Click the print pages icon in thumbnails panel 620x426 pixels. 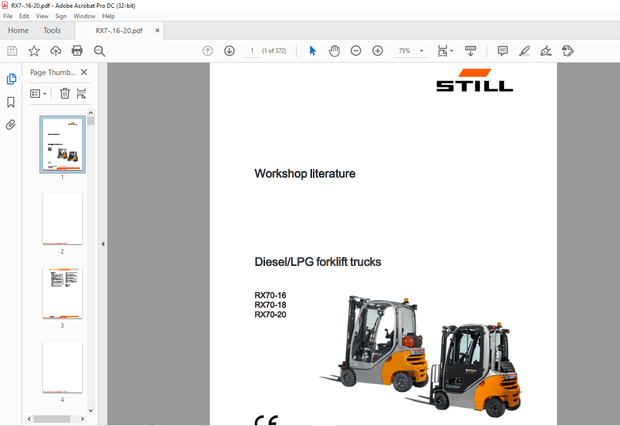point(81,94)
